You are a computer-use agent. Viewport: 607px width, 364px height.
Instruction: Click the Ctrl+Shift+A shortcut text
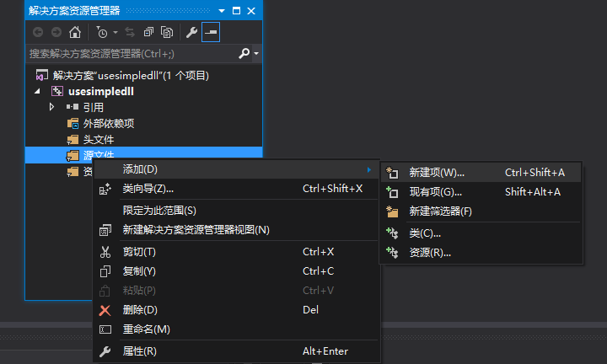[534, 173]
